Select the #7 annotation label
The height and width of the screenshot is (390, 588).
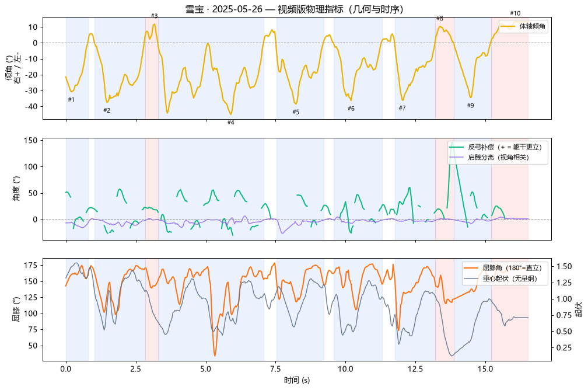click(402, 108)
